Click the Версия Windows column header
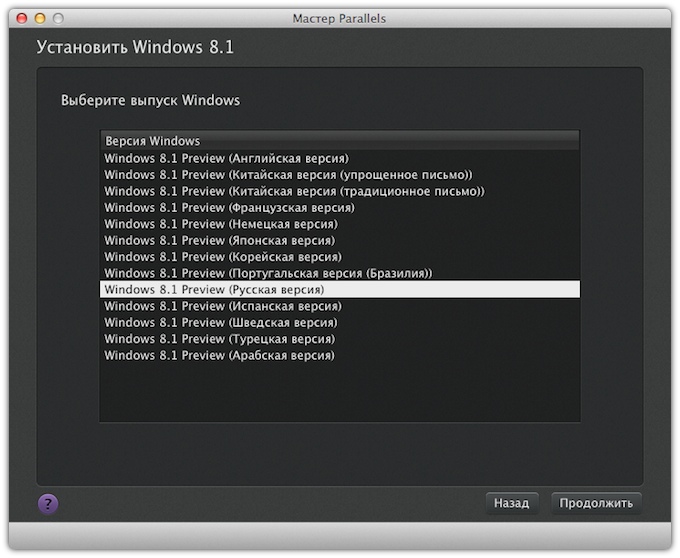 coord(340,141)
